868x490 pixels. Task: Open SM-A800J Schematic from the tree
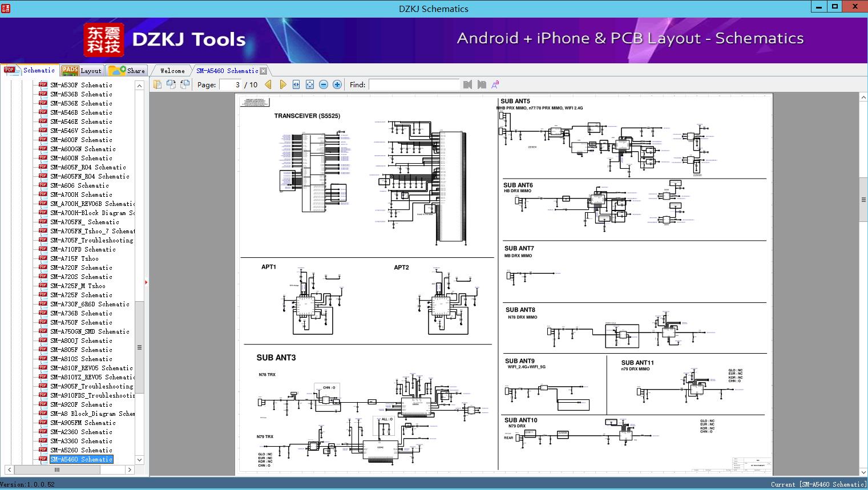coord(81,341)
